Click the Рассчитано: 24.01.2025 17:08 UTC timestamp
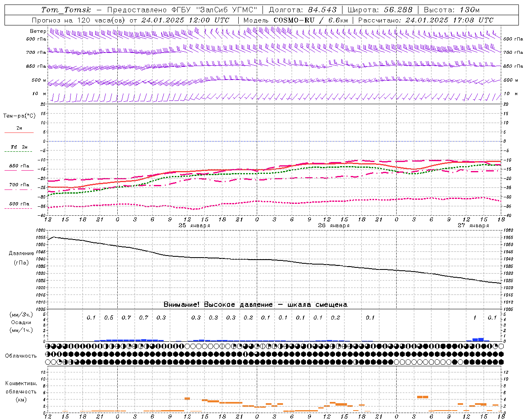 click(425, 20)
